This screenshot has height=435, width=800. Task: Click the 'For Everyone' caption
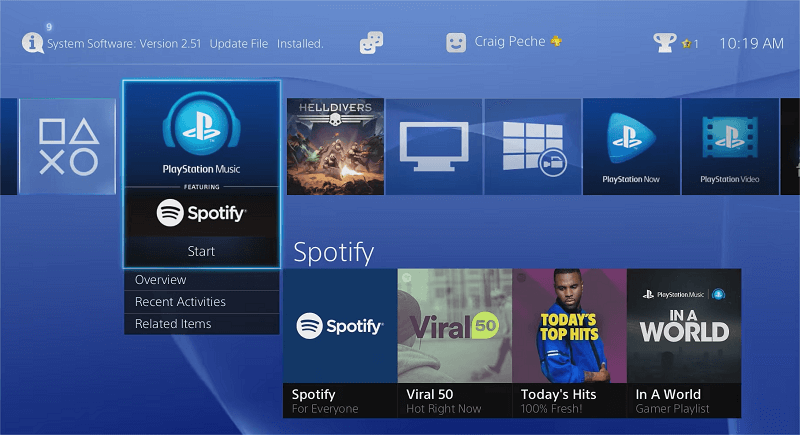pos(325,408)
